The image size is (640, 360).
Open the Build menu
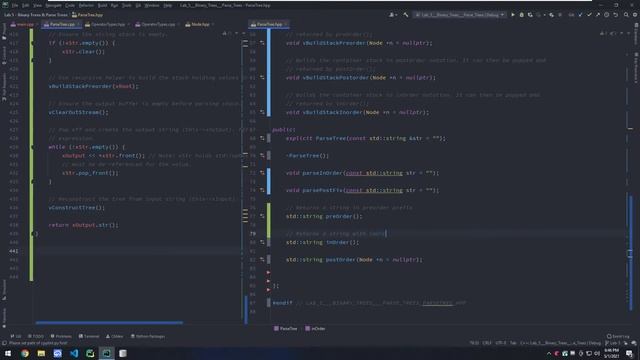point(102,5)
